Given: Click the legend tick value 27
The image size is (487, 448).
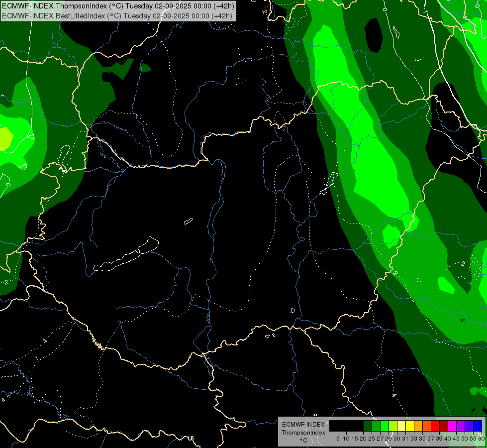Looking at the screenshot, I should (x=381, y=439).
